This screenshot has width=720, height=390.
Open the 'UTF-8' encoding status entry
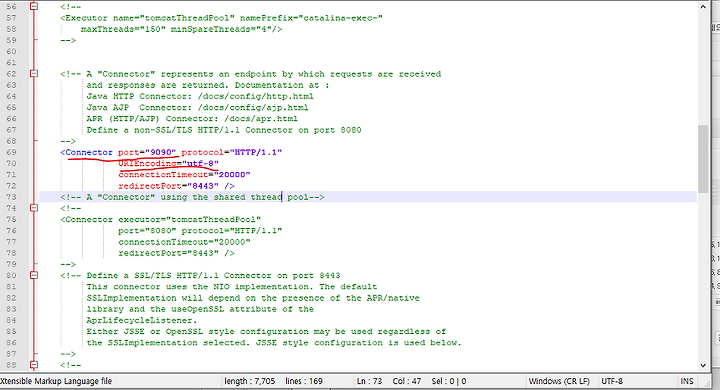612,381
